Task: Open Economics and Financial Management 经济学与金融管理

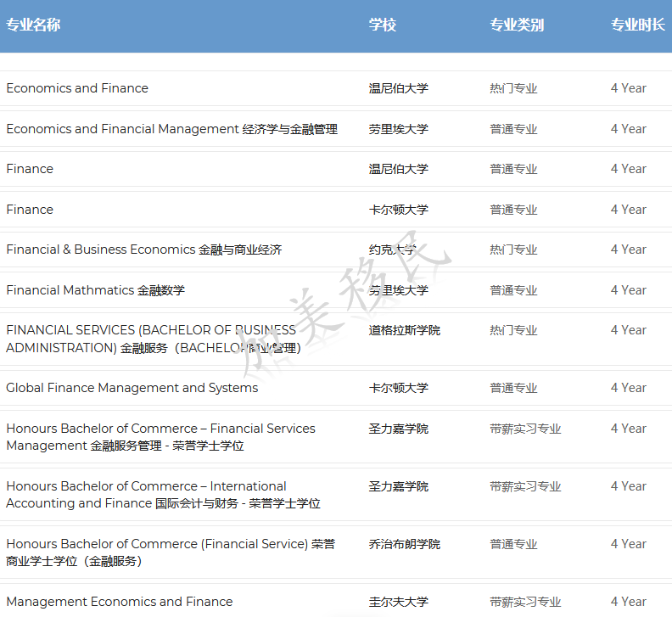Action: click(x=172, y=129)
